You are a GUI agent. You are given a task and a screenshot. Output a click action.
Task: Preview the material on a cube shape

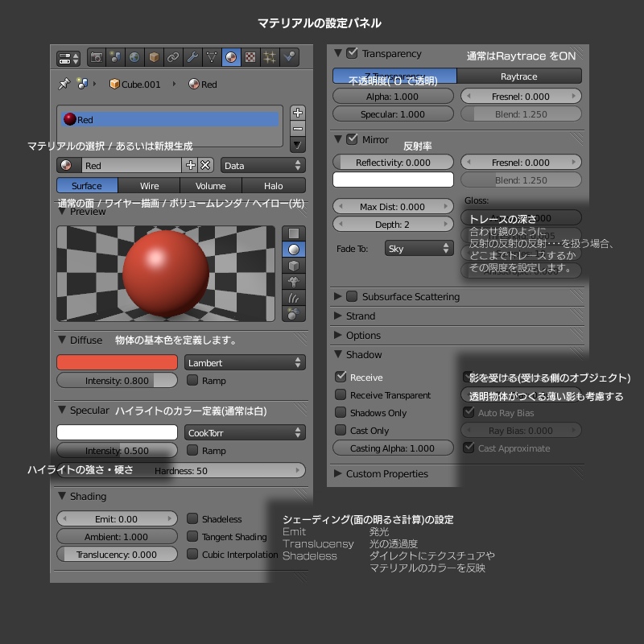(294, 266)
